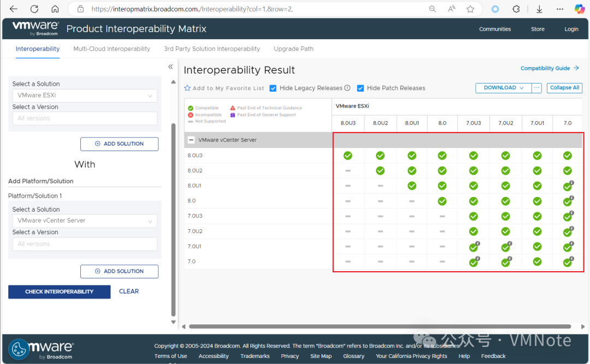Collapse the VMware vCenter Server row group

coord(191,140)
